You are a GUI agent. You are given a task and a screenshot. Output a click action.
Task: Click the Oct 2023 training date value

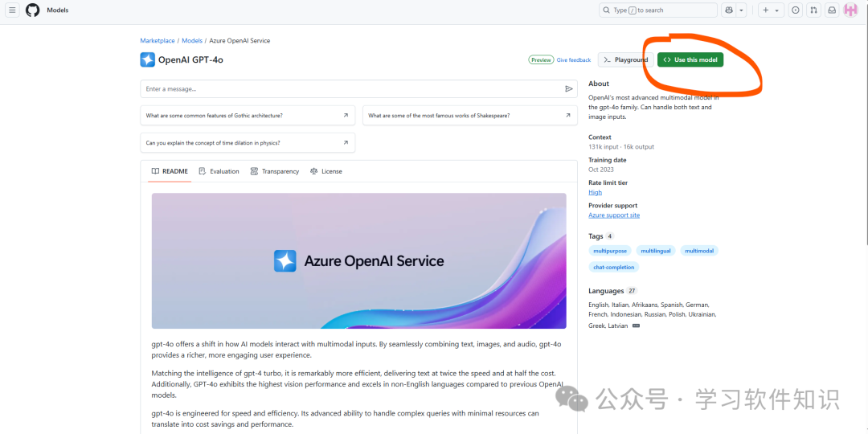tap(600, 170)
